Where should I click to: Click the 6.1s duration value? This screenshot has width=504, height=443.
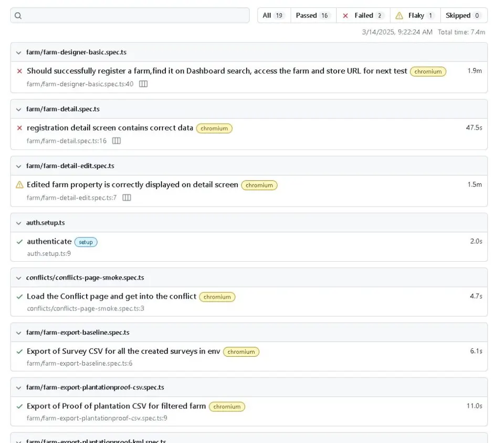click(476, 352)
